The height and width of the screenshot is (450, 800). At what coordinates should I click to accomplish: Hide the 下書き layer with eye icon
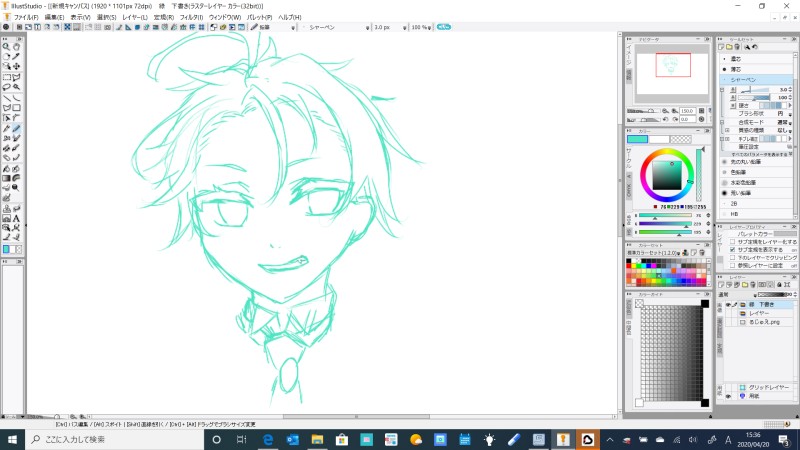pyautogui.click(x=728, y=305)
